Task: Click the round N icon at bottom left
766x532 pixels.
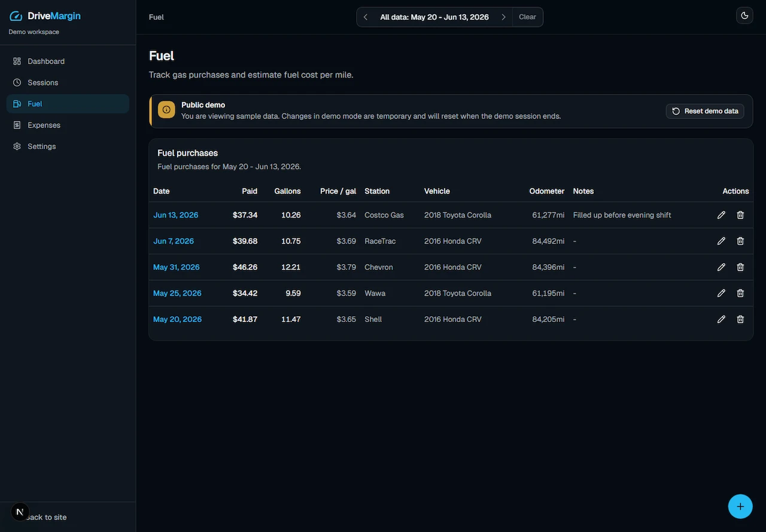Action: pyautogui.click(x=20, y=512)
